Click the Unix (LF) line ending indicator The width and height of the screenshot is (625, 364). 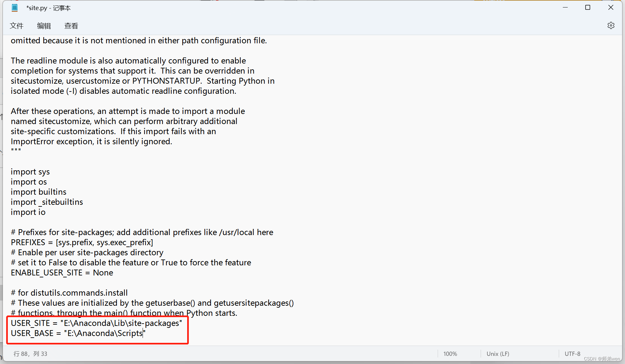(497, 354)
